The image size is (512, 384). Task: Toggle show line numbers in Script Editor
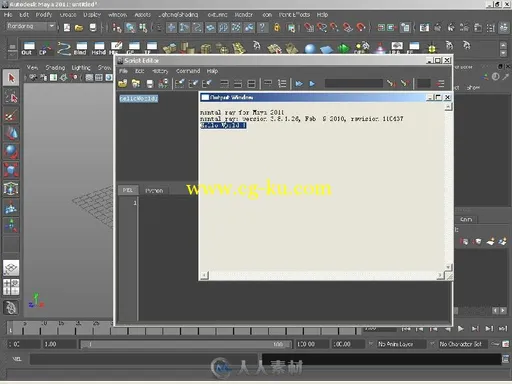tap(282, 83)
